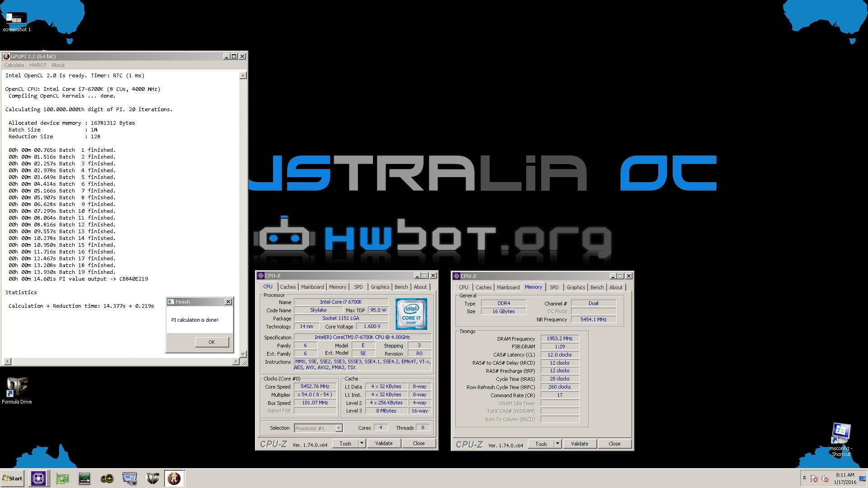
Task: Select the Bench tab in right CPU-Z
Action: (597, 287)
